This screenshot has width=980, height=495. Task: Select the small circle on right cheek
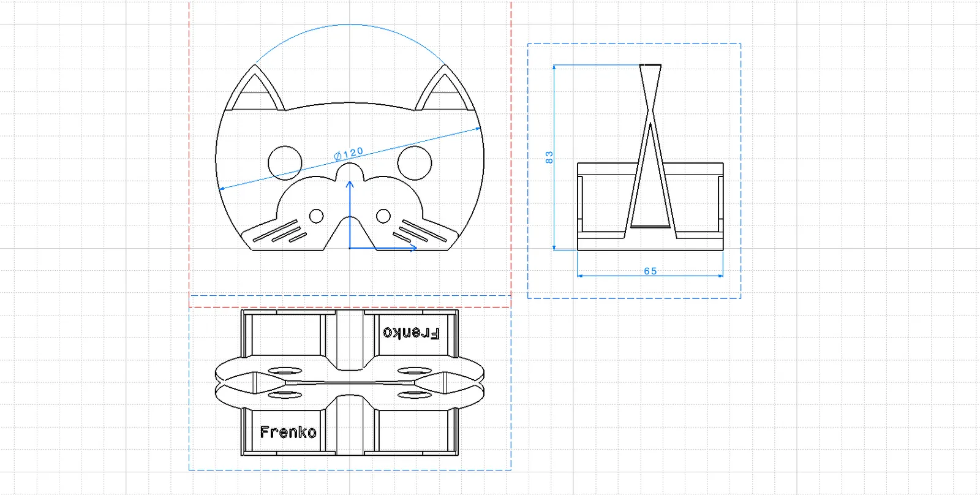click(383, 216)
